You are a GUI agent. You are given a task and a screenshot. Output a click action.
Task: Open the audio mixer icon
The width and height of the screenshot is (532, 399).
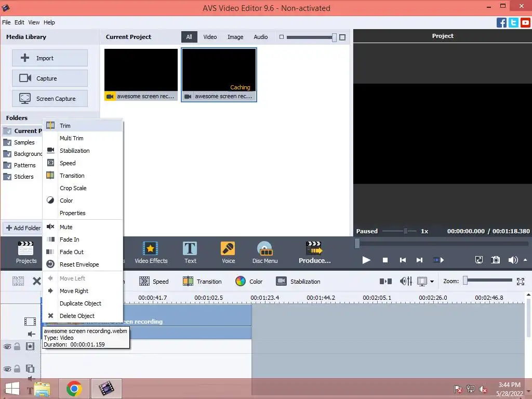(x=406, y=281)
